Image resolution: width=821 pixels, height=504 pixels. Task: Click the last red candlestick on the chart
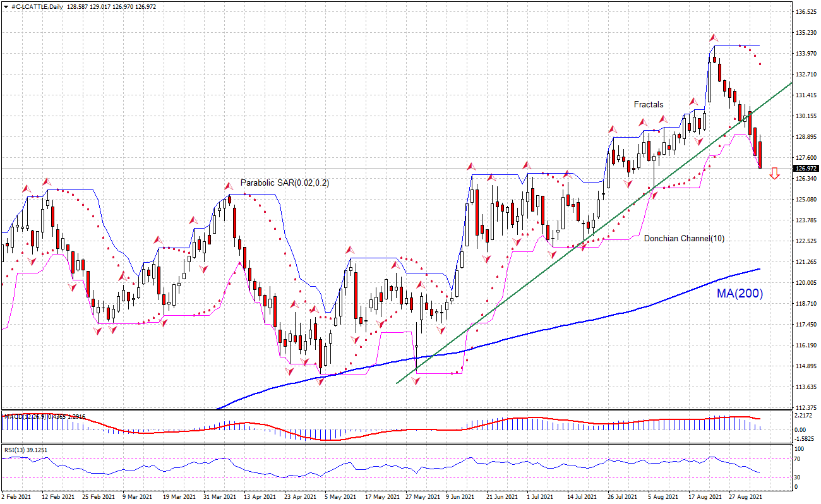click(760, 155)
